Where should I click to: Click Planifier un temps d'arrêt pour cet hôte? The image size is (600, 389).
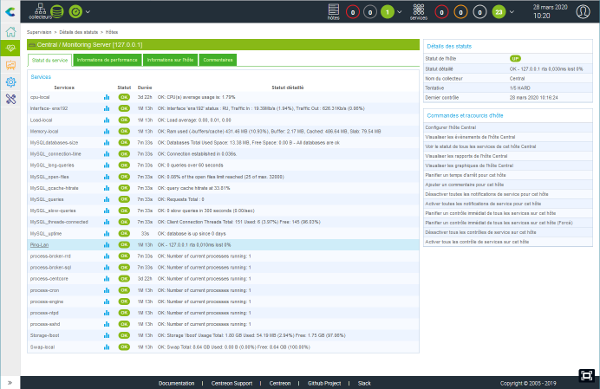coord(466,175)
